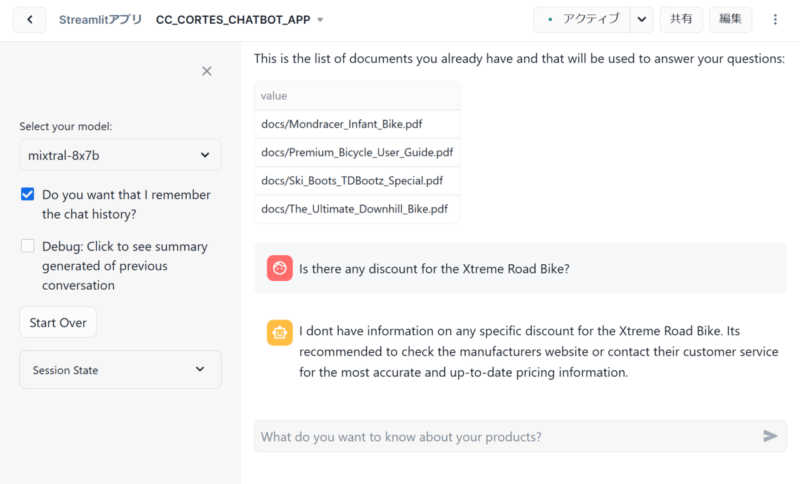Open the three-dot more options menu
Screen dimensions: 800x484
[x=775, y=19]
